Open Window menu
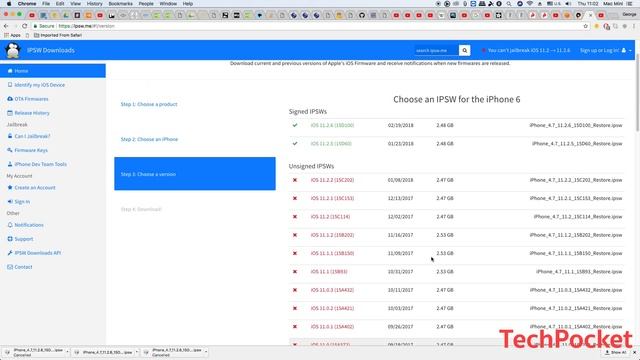The width and height of the screenshot is (640, 360). click(168, 4)
